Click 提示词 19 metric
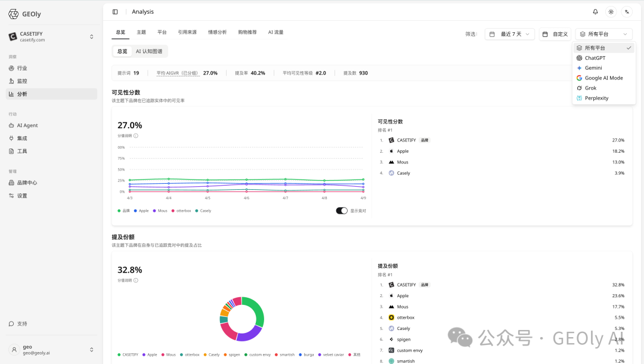 point(129,73)
